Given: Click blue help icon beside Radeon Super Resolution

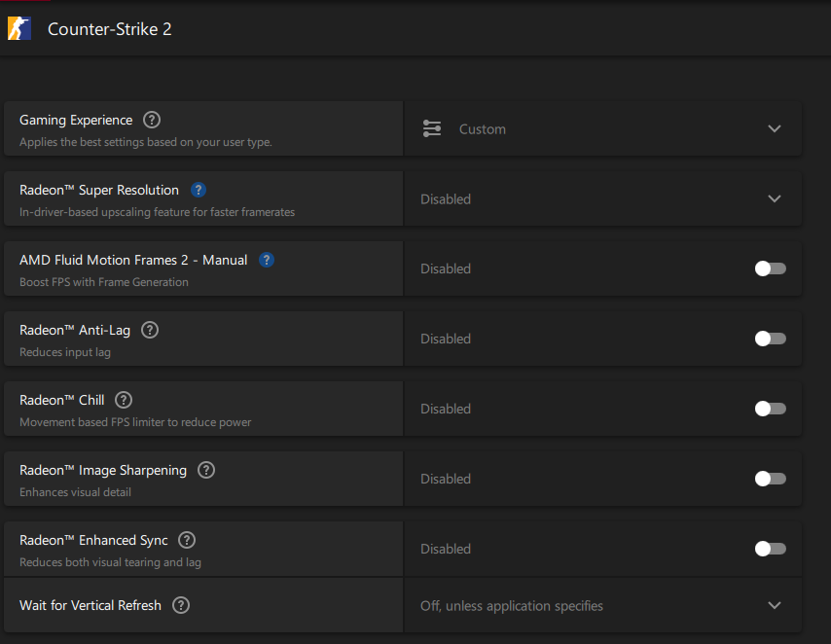Looking at the screenshot, I should [x=199, y=190].
